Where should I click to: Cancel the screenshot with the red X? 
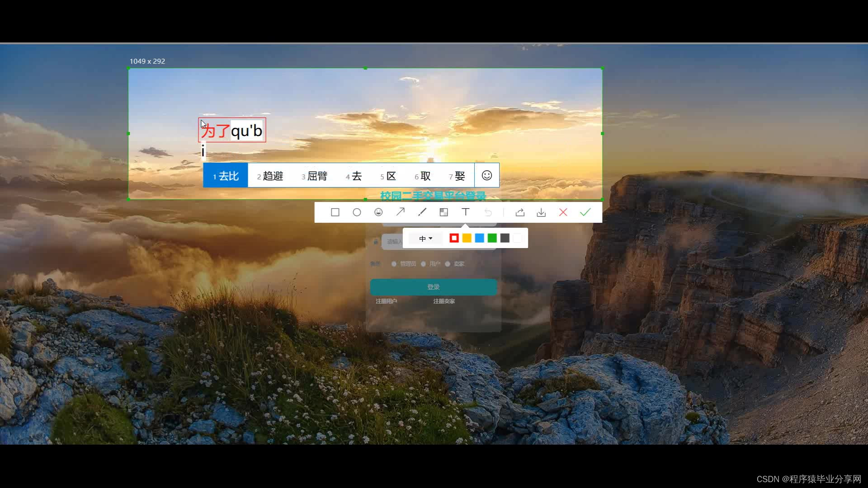pyautogui.click(x=563, y=212)
